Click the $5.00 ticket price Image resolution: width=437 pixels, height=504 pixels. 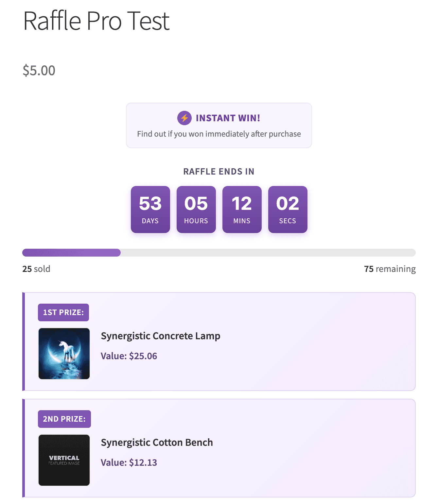click(39, 71)
